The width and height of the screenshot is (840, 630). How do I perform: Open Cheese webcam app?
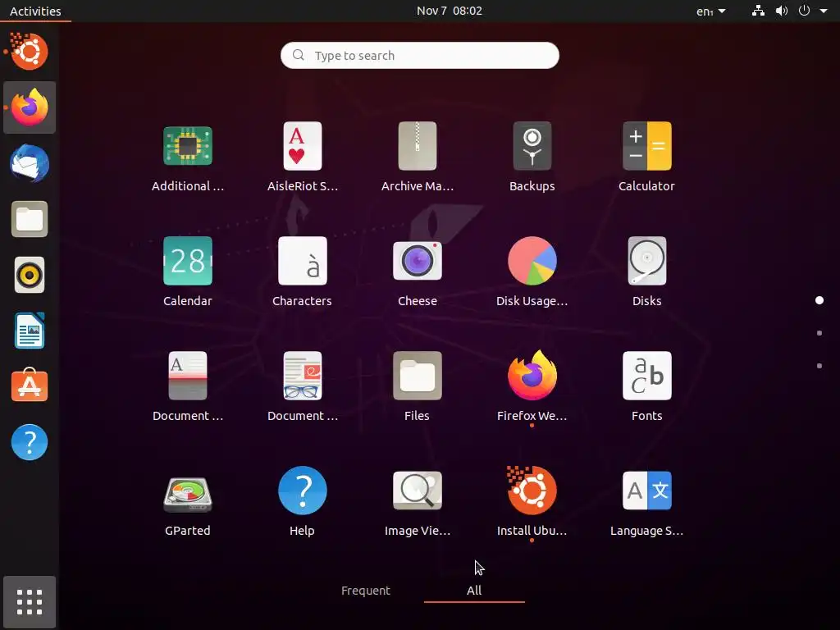[x=418, y=261]
